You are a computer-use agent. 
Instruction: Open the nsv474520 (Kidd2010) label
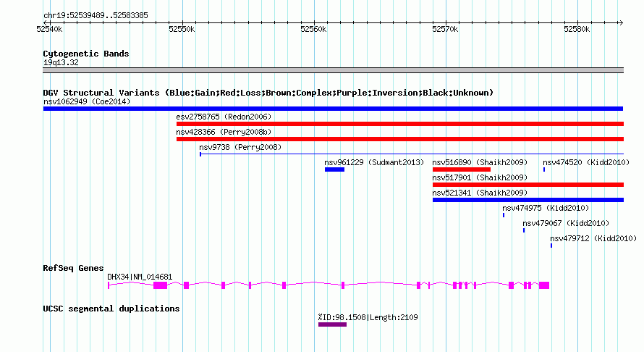point(586,162)
